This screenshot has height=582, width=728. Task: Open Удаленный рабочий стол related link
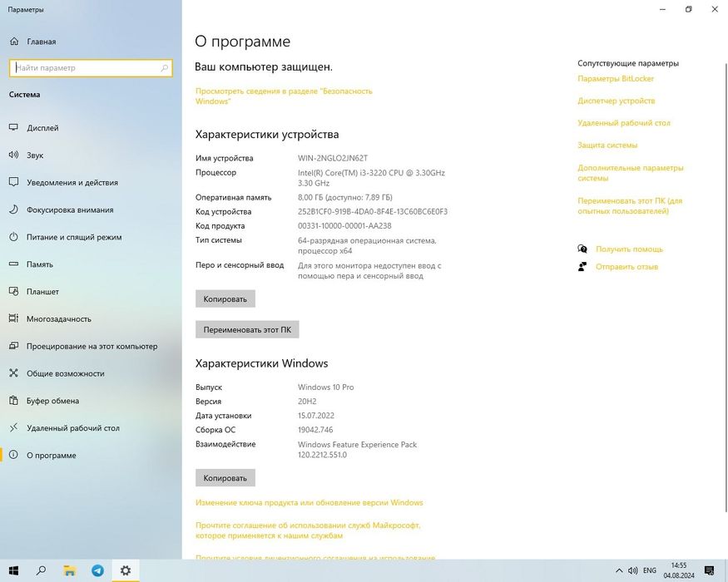click(x=624, y=123)
